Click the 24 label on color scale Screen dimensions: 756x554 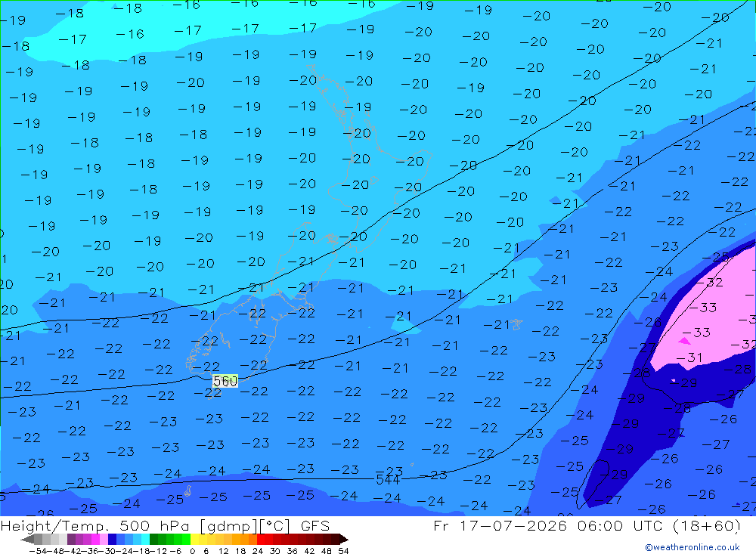[258, 551]
